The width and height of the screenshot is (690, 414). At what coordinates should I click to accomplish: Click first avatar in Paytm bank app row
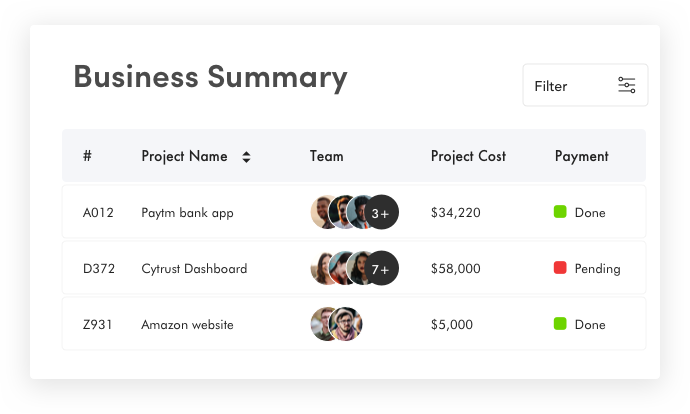click(324, 213)
